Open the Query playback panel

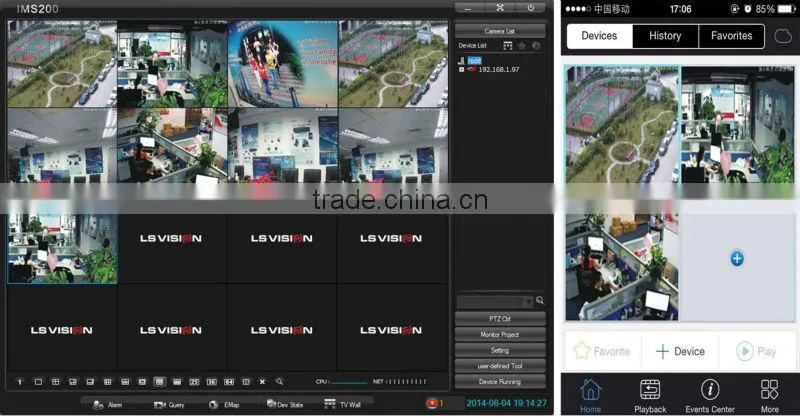click(x=169, y=405)
